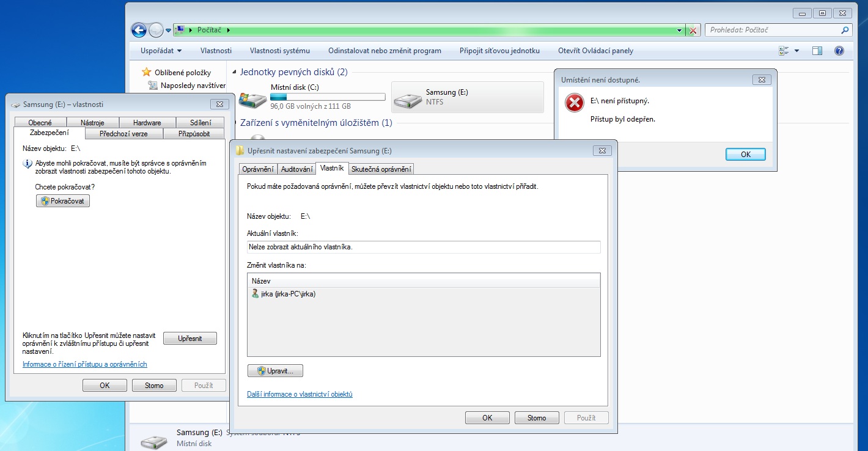Viewport: 868px width, 451px height.
Task: Open the view options dropdown arrow
Action: 796,51
